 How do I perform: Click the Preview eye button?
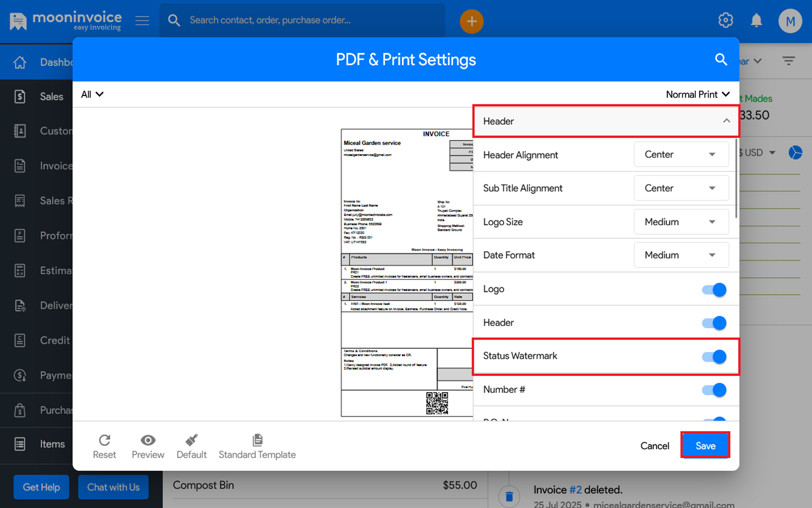tap(148, 446)
